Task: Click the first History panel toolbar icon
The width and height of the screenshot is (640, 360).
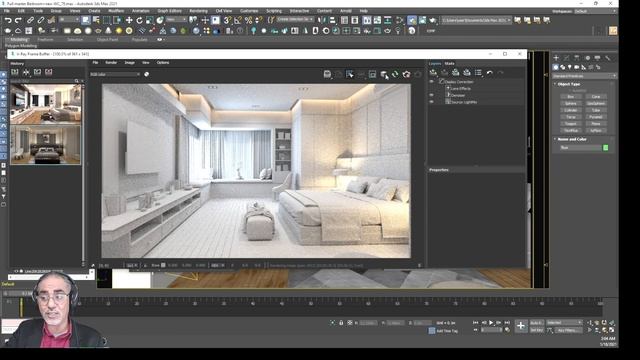Action: tap(15, 72)
